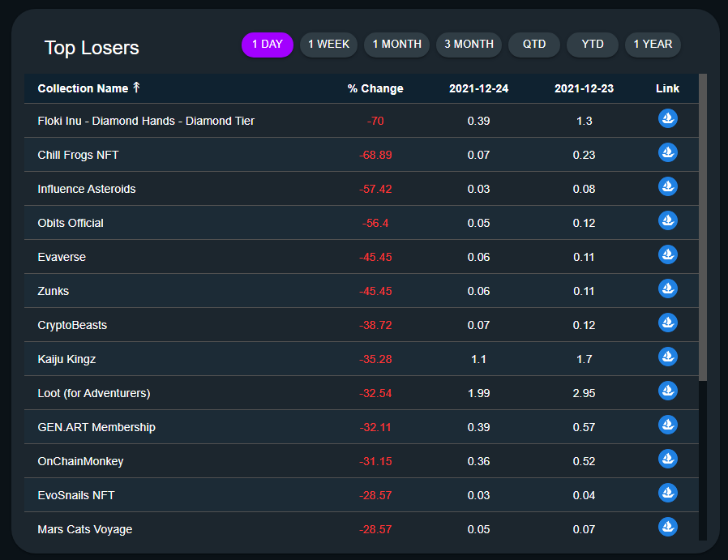Screen dimensions: 728x560
Task: Open OpenSea link for Evaverse
Action: 668,254
